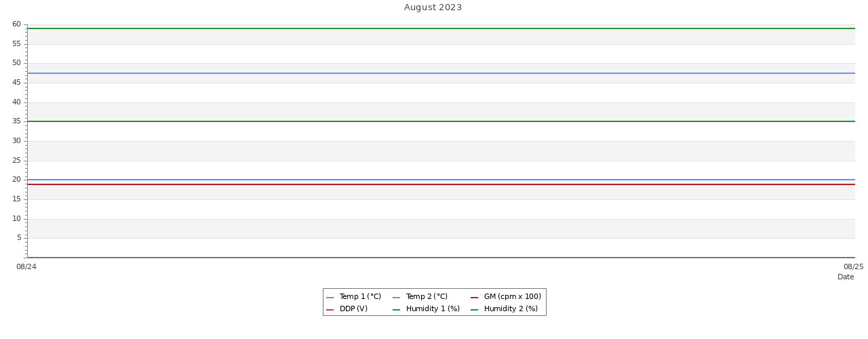
Task: Click the green Humidity 2 legend marker
Action: click(x=475, y=310)
